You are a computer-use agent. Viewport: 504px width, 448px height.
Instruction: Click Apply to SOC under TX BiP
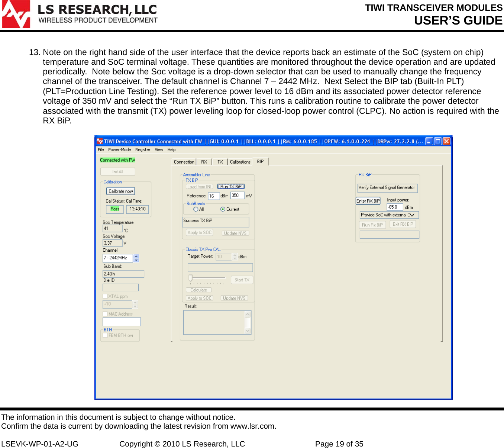click(x=200, y=233)
